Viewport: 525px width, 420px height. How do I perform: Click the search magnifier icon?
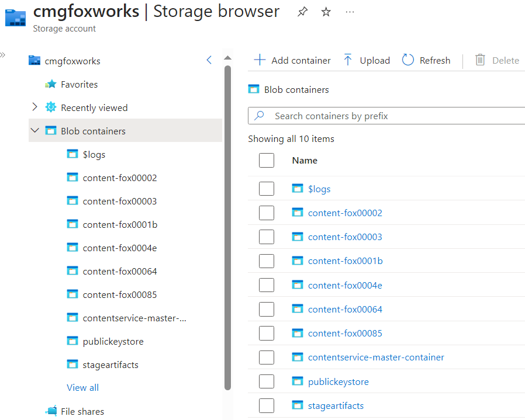coord(259,116)
